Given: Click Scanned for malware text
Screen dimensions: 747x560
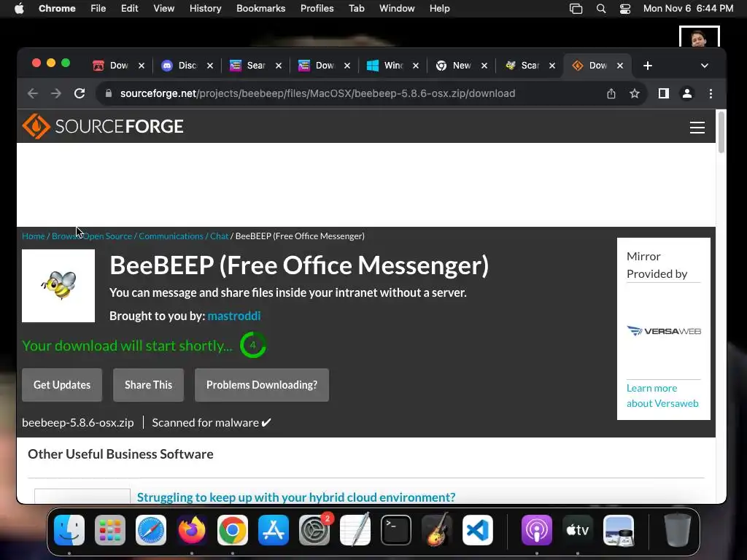Looking at the screenshot, I should [x=211, y=423].
